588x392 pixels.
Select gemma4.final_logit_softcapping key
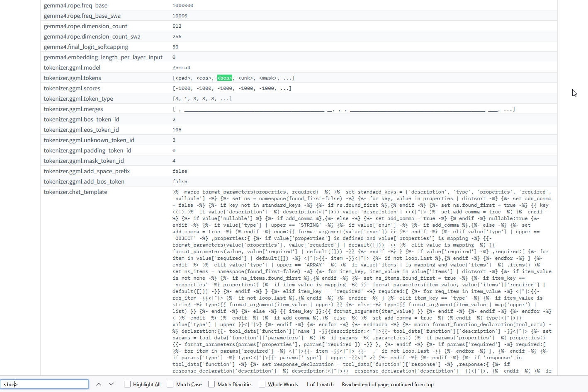[x=86, y=47]
